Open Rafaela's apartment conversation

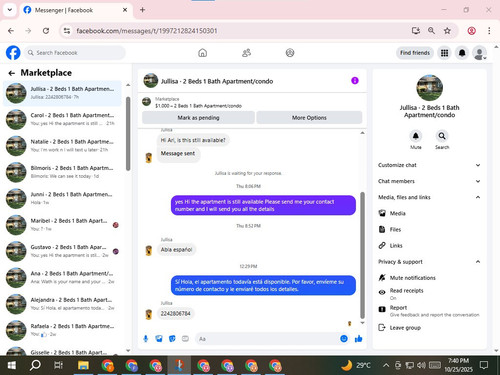63,330
